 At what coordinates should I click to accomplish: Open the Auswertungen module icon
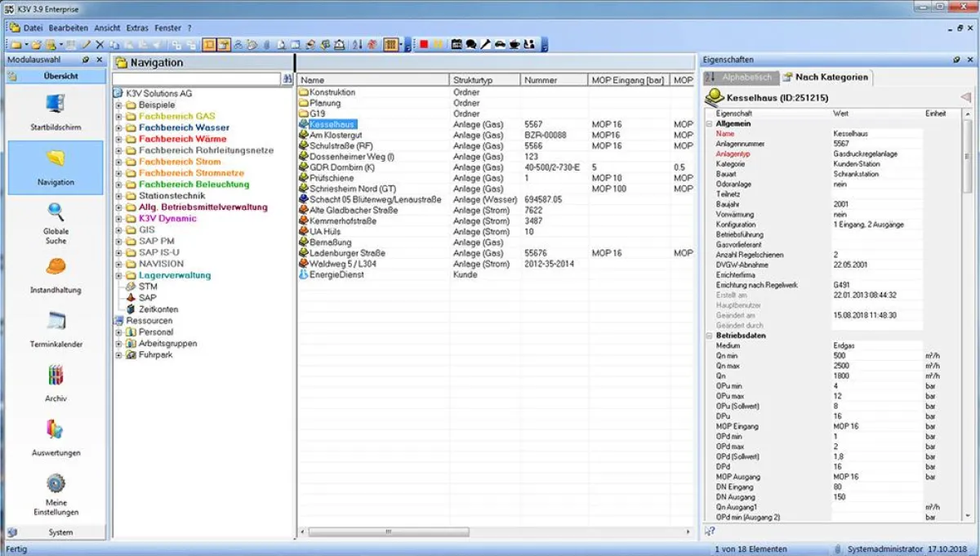click(56, 430)
